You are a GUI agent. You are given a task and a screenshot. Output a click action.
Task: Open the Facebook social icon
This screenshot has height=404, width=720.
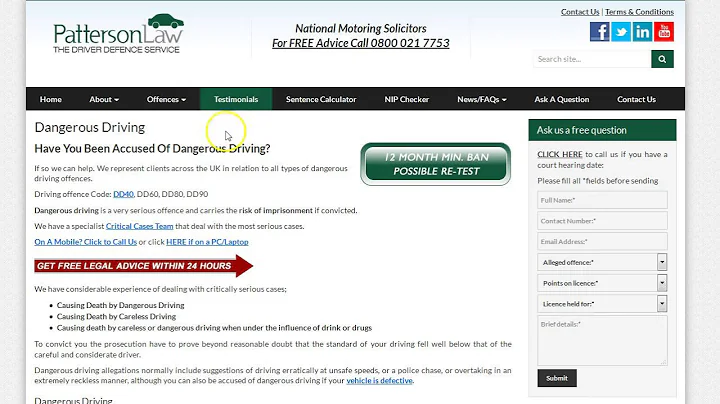point(600,32)
